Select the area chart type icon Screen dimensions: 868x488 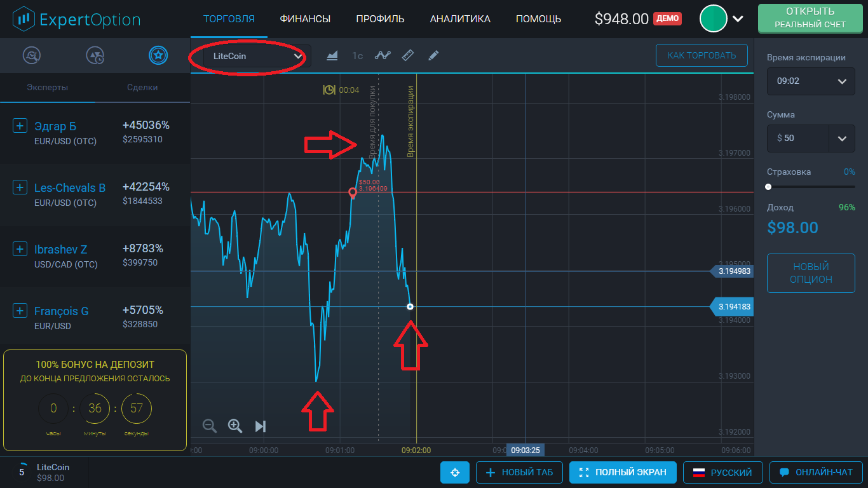332,56
